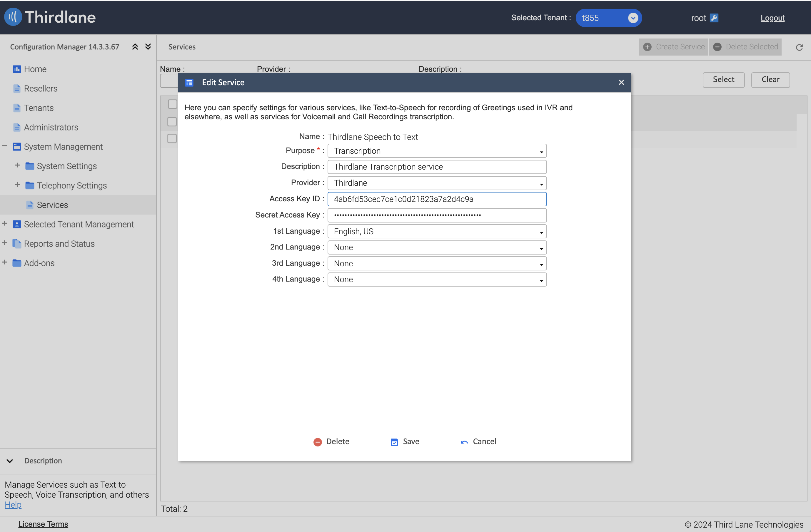
Task: Click the Delete Selected minus icon
Action: click(x=717, y=47)
